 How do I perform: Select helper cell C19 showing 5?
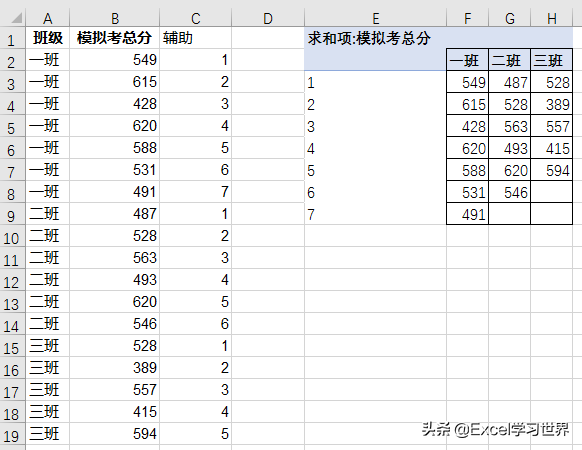click(x=196, y=434)
